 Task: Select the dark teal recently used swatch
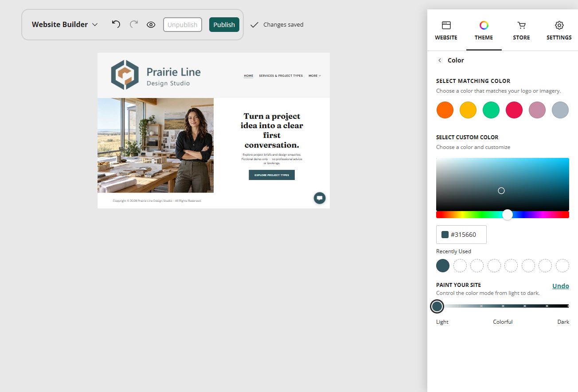pos(443,266)
